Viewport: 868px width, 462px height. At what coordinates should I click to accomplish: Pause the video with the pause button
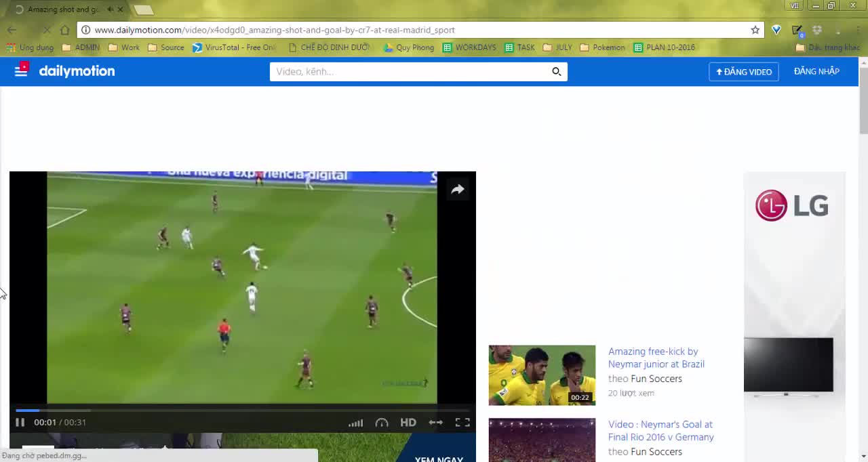tap(20, 422)
